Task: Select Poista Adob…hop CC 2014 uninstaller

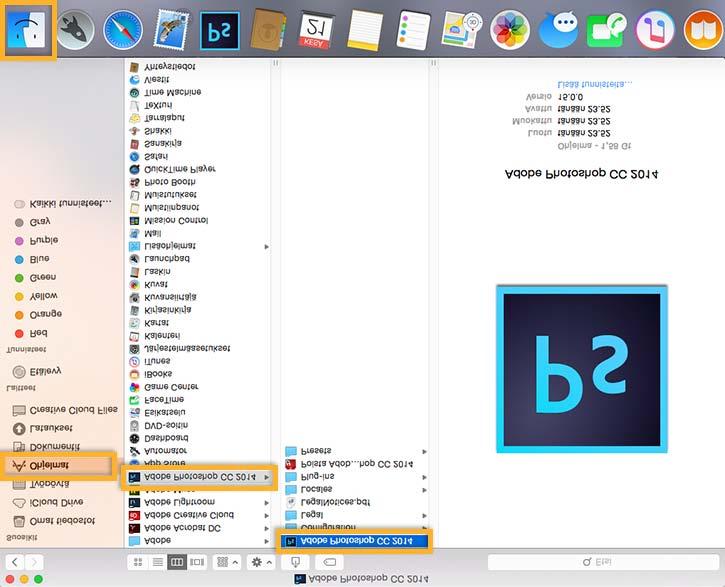Action: (354, 464)
